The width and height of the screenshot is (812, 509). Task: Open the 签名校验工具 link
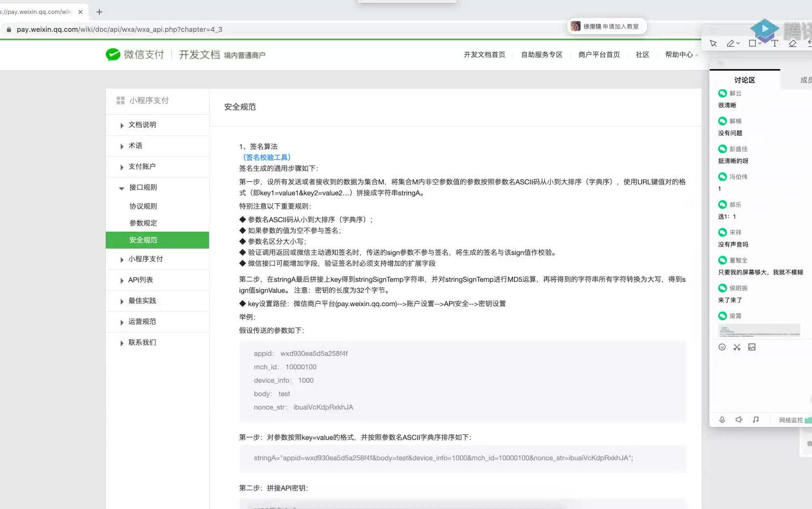(x=267, y=157)
